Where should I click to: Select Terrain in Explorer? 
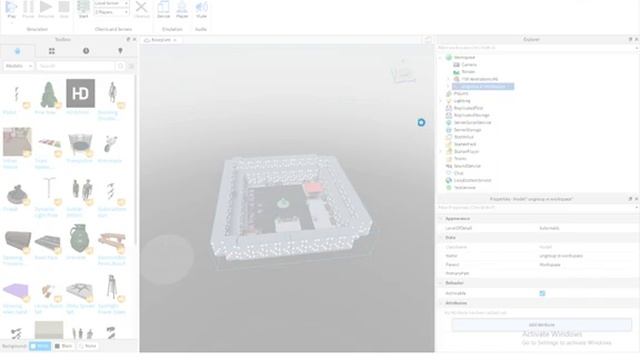tap(468, 72)
